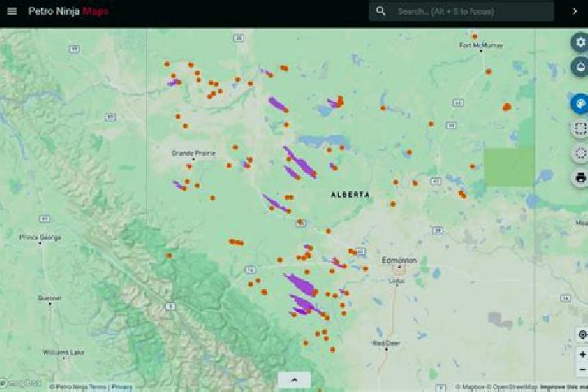Click the orange well marker near Fort McMurray
Image resolution: width=588 pixels, height=392 pixels.
pyautogui.click(x=474, y=37)
